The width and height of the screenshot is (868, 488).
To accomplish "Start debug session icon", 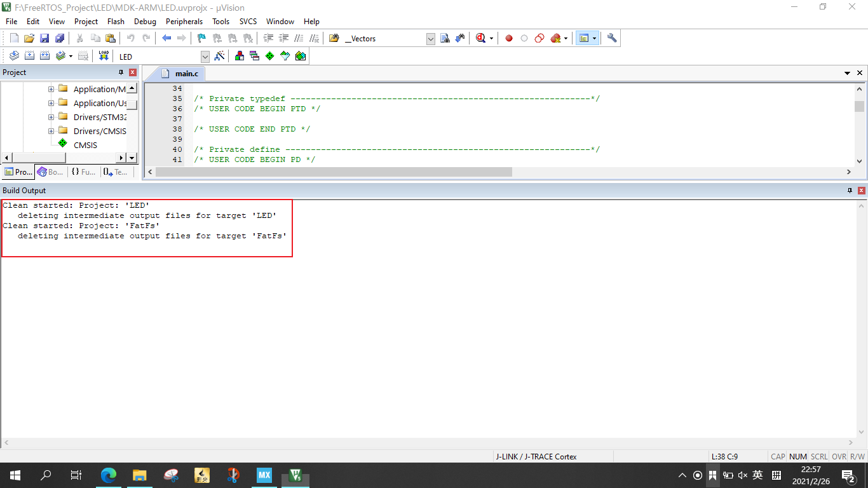I will (481, 38).
